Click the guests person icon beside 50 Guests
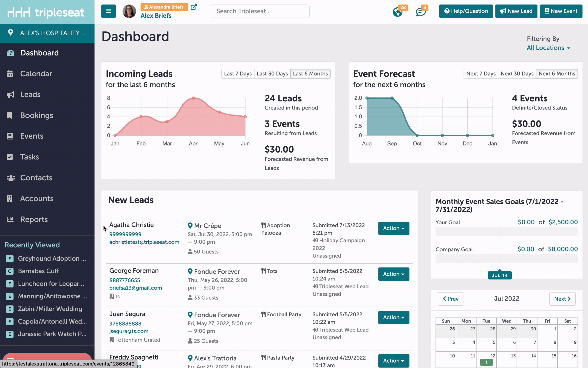Image resolution: width=588 pixels, height=368 pixels. pyautogui.click(x=190, y=252)
